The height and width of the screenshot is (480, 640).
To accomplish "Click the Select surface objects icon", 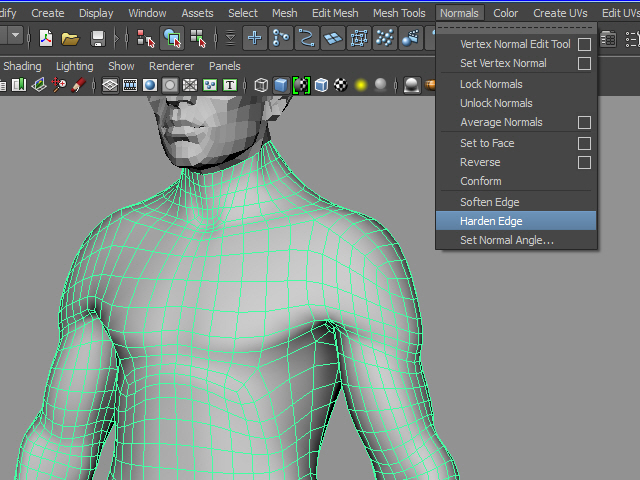I will [x=333, y=38].
